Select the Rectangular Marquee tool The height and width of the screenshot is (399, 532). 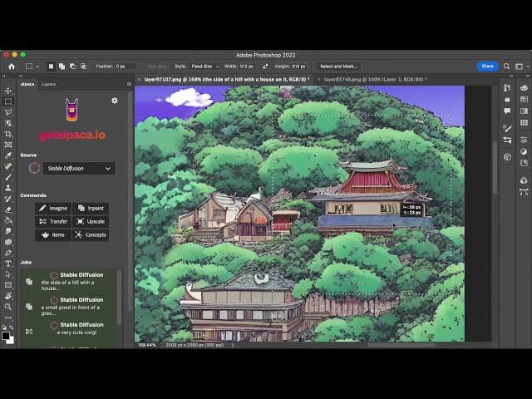pyautogui.click(x=8, y=101)
